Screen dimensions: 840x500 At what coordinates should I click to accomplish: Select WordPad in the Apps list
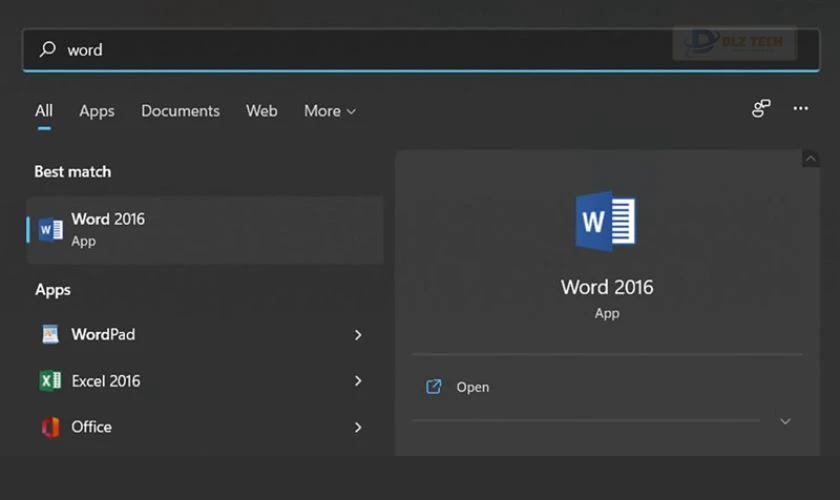205,335
